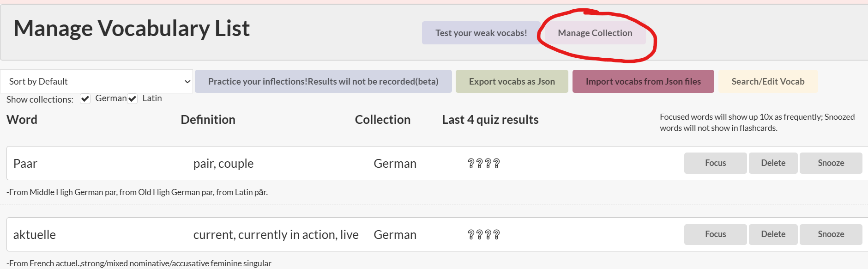This screenshot has width=868, height=269.
Task: Click quiz result marks for Paar
Action: click(483, 163)
